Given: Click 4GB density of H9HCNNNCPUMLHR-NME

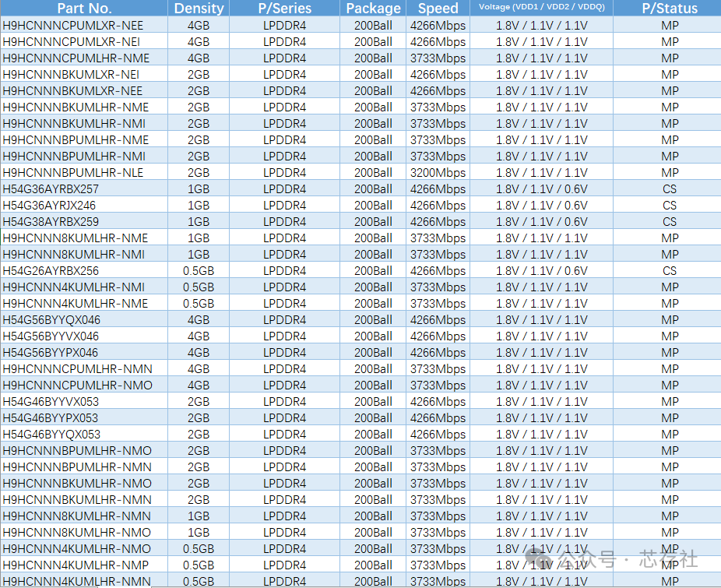Looking at the screenshot, I should (x=199, y=58).
